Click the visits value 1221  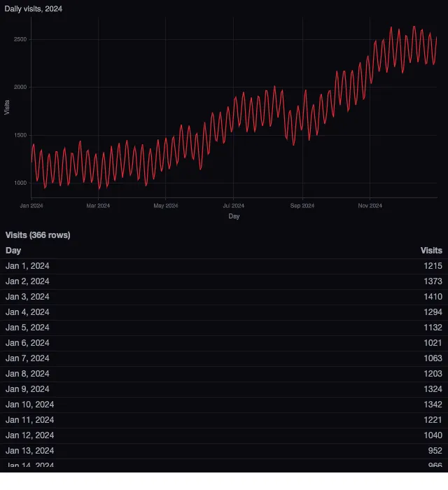(x=433, y=420)
